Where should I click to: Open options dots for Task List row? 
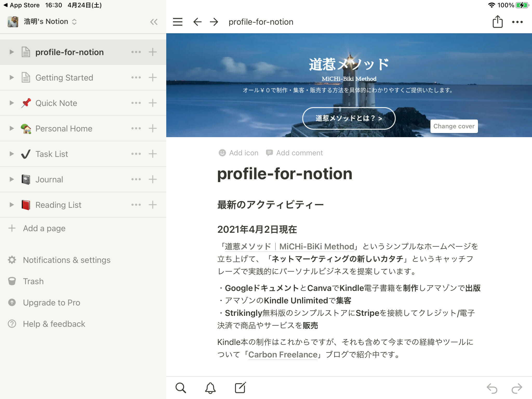click(136, 154)
